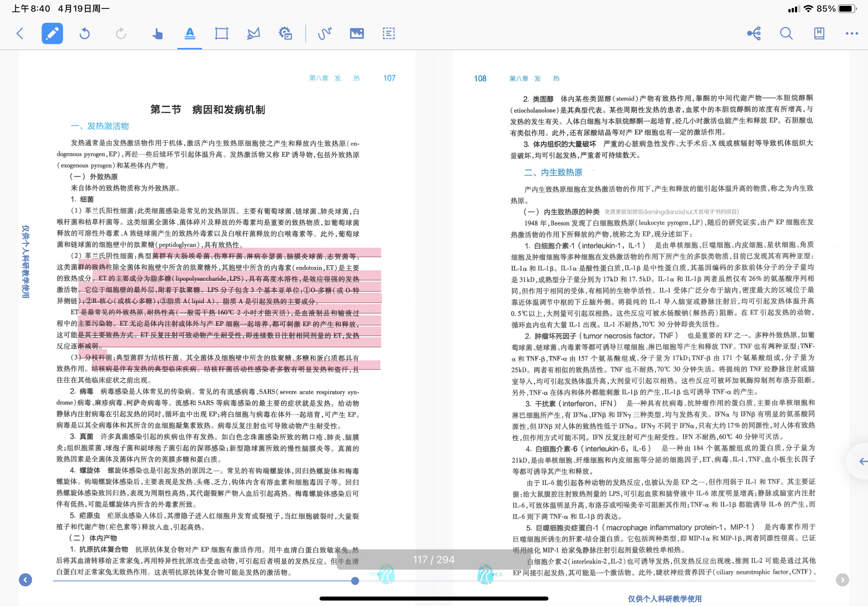Go to the previous page with left arrow

pos(25,579)
